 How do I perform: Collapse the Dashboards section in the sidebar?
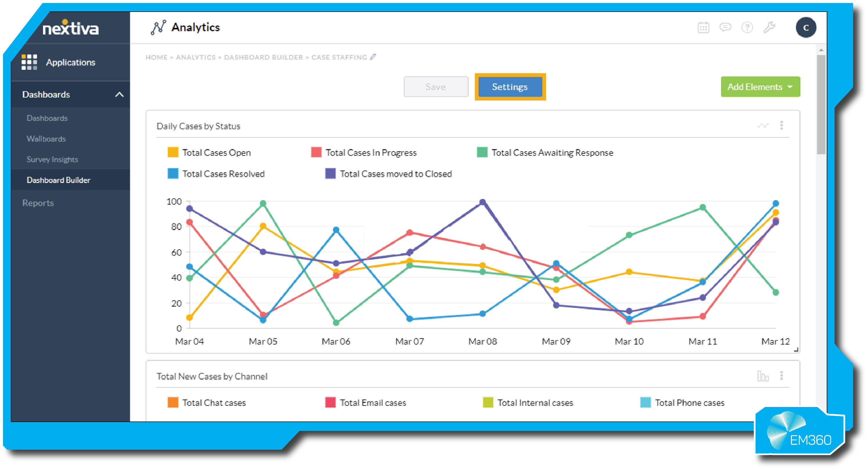[119, 94]
